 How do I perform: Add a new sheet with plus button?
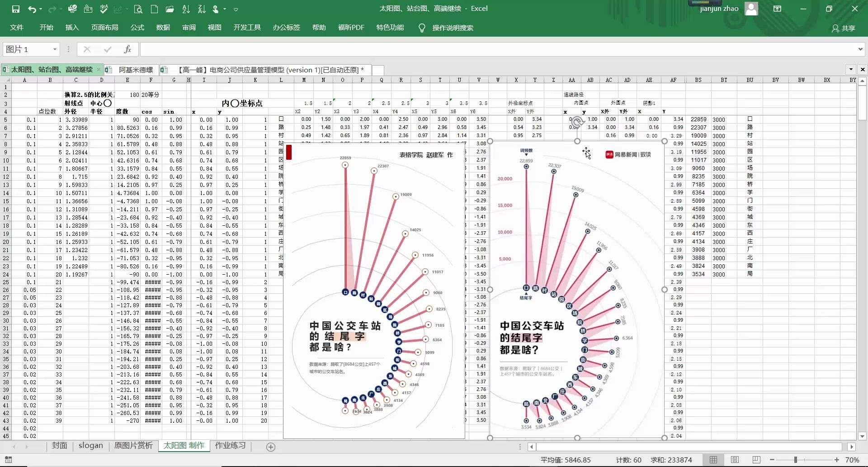[x=271, y=447]
